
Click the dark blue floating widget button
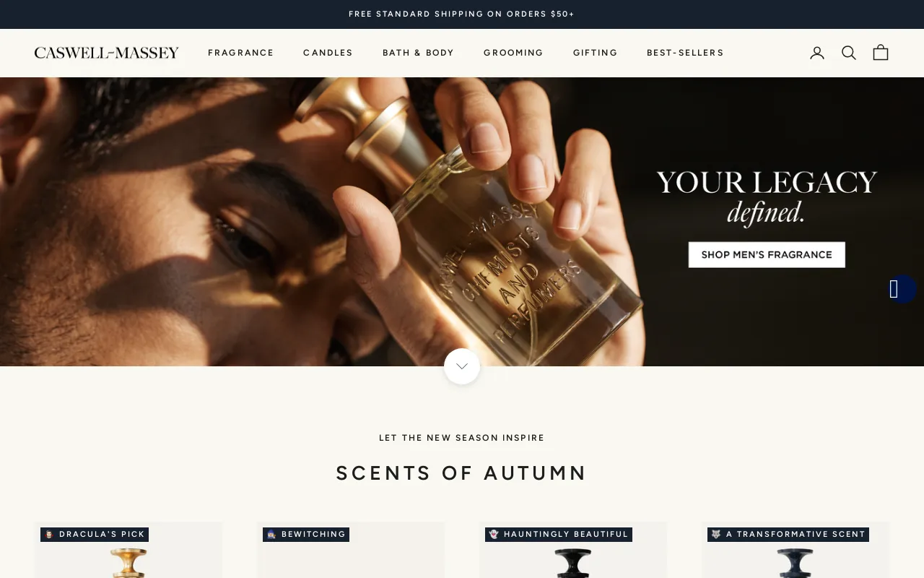point(902,289)
